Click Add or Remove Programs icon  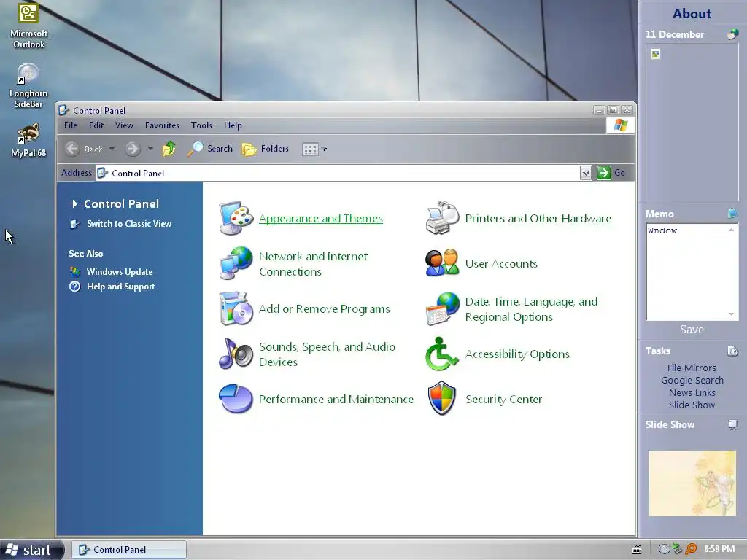236,308
